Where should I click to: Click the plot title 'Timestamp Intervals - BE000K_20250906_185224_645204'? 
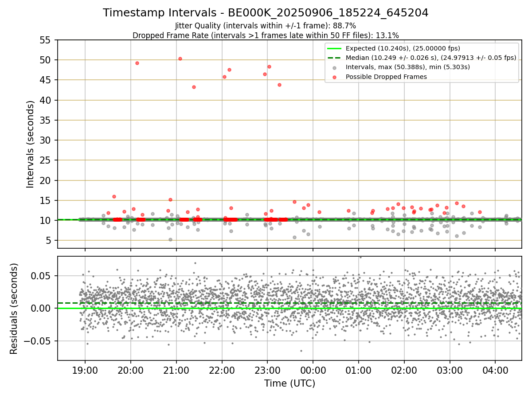[x=266, y=13]
